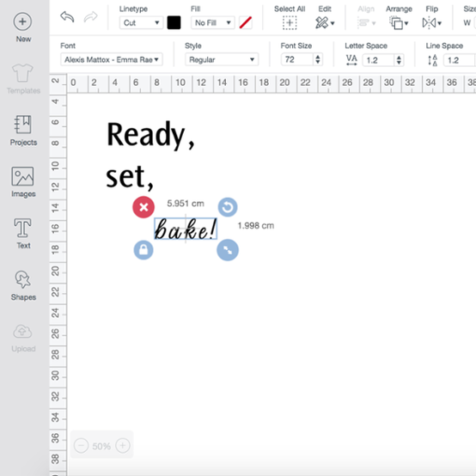Select the Ready, text on canvas
Image resolution: width=476 pixels, height=476 pixels.
click(150, 135)
